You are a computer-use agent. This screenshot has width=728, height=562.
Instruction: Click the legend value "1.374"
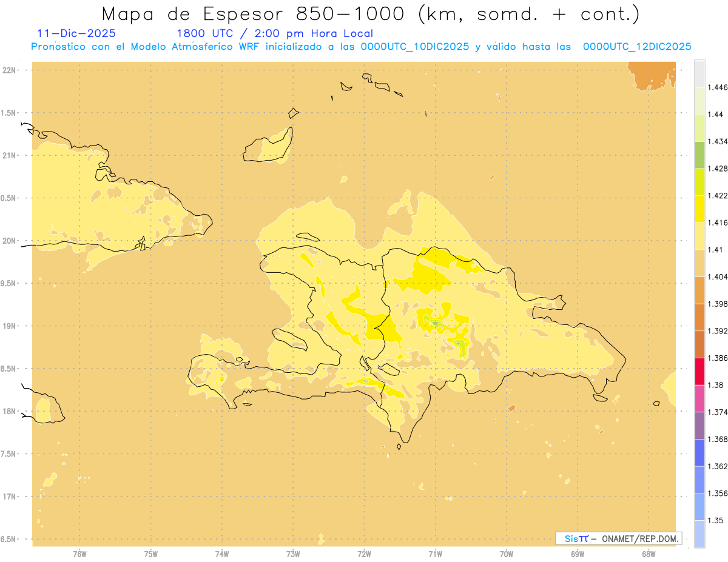(x=718, y=412)
